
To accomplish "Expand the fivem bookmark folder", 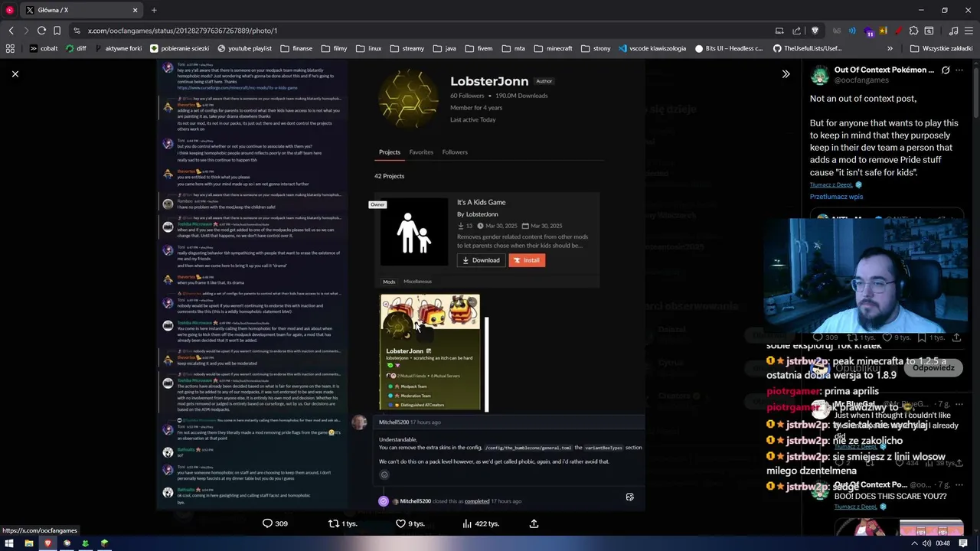I will 479,48.
